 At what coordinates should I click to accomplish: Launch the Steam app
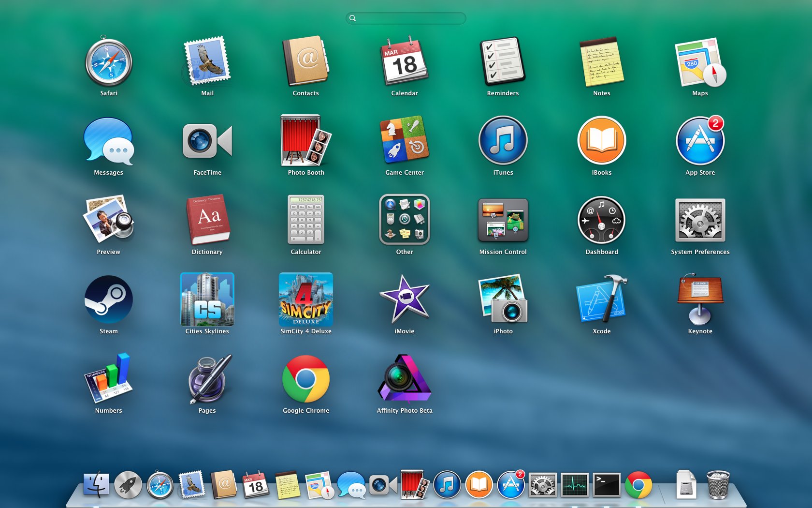pyautogui.click(x=109, y=299)
